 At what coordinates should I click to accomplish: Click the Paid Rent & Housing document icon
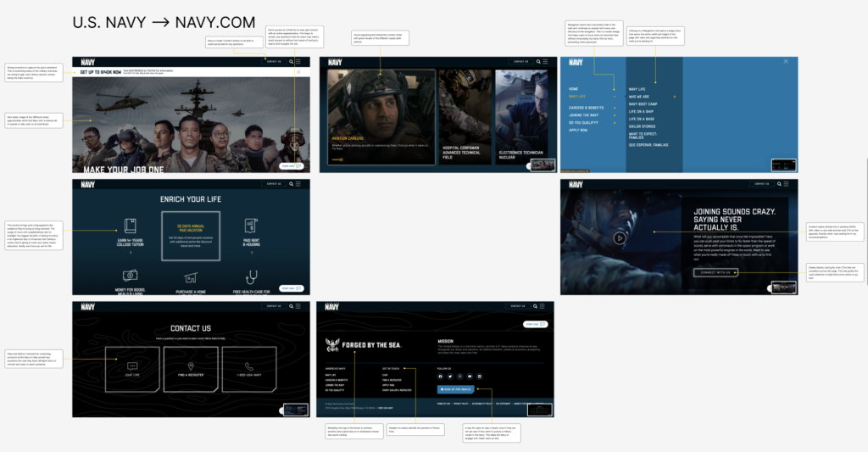pyautogui.click(x=251, y=226)
